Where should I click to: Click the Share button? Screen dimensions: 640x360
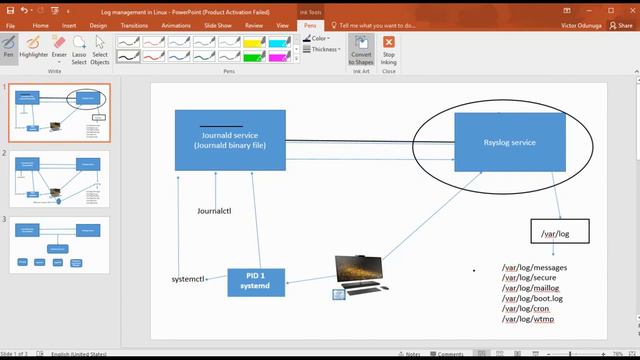[621, 26]
